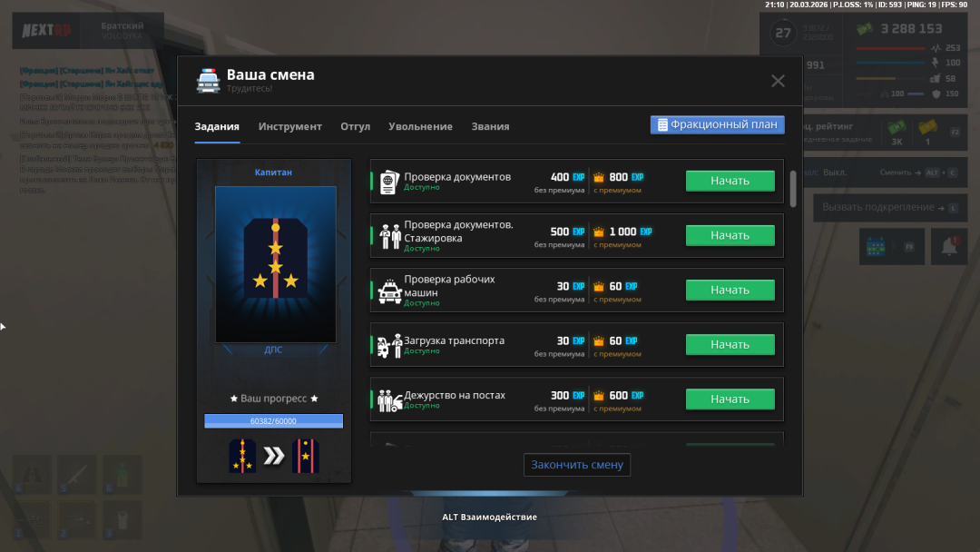
Task: Click the next rank badge icon
Action: click(x=306, y=456)
